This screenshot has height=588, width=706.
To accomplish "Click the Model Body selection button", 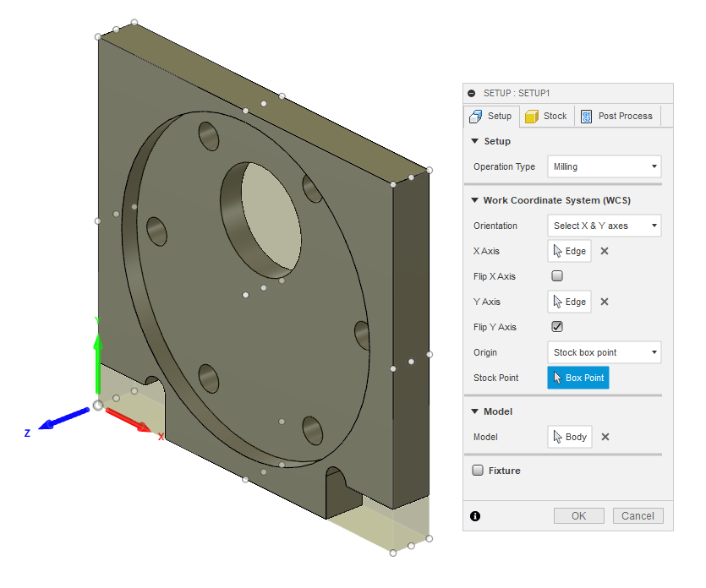I will coord(568,437).
